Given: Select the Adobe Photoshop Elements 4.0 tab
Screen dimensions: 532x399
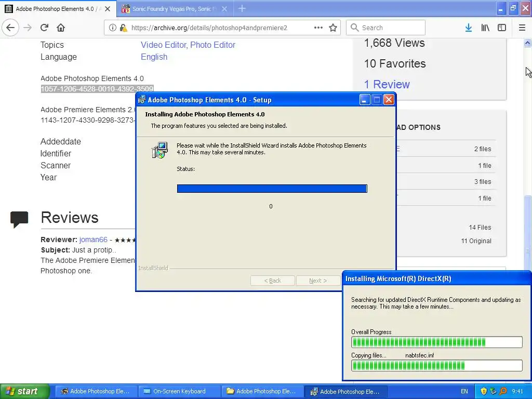Looking at the screenshot, I should (58, 9).
